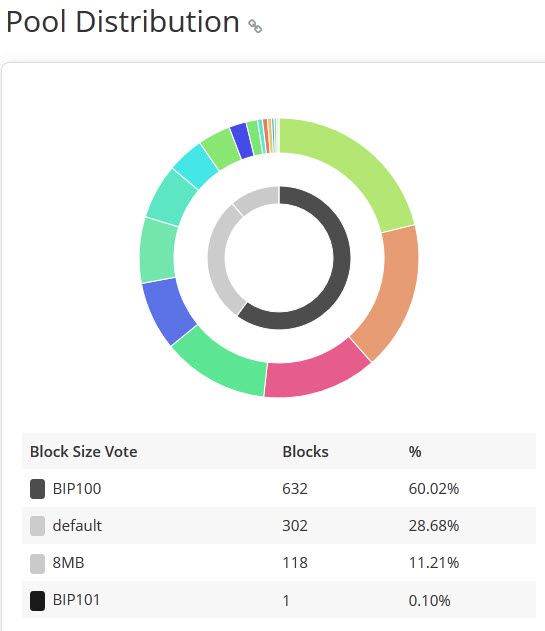Click the 8MB legend color swatch
This screenshot has height=631, width=545.
(37, 563)
